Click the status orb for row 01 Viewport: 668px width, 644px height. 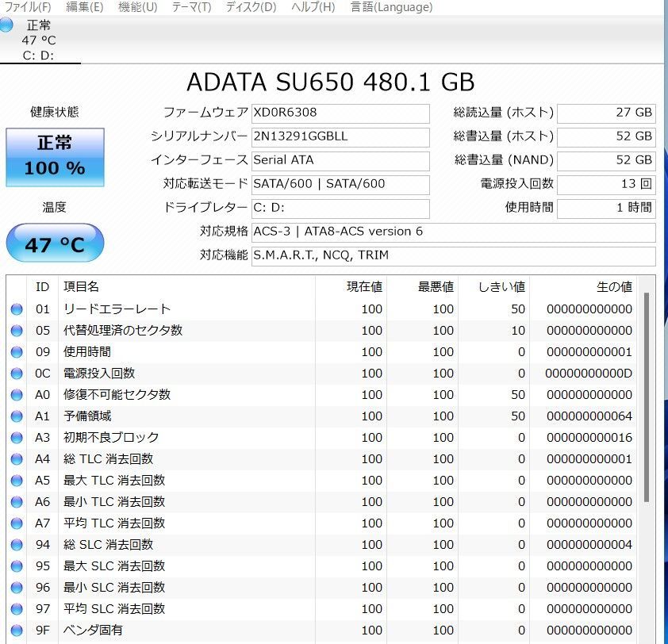pos(17,309)
